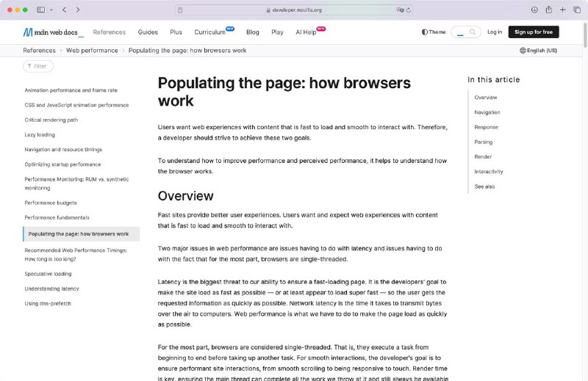Jump to Navigation in article contents
The image size is (588, 381).
487,112
